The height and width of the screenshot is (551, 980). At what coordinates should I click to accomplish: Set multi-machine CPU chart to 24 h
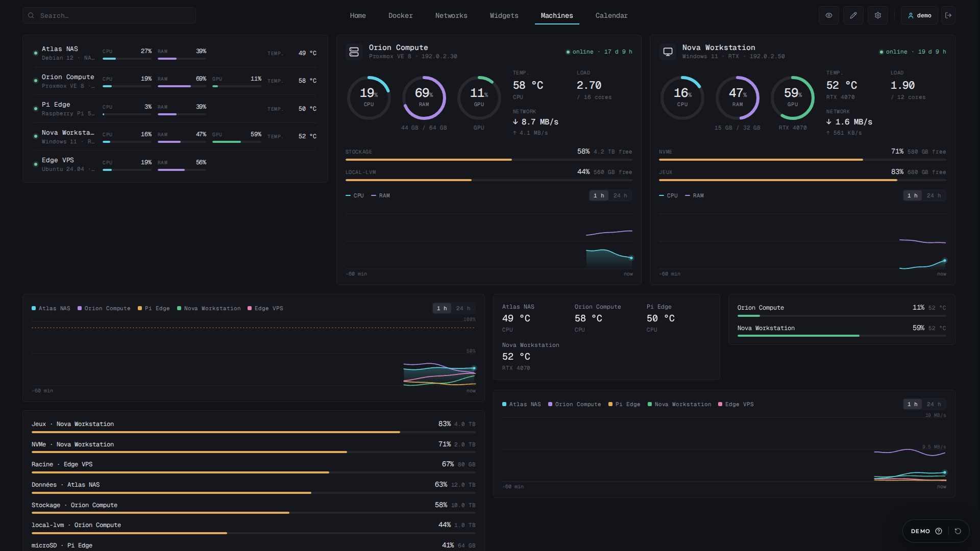[463, 308]
